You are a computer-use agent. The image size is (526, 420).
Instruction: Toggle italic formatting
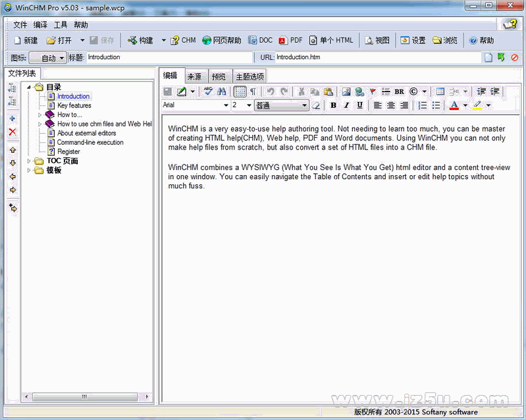(346, 105)
